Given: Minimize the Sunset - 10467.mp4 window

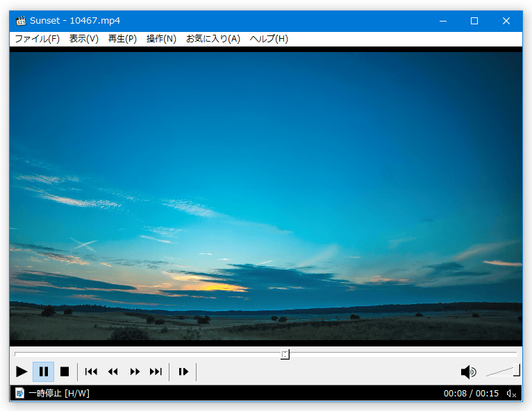Looking at the screenshot, I should (x=443, y=21).
